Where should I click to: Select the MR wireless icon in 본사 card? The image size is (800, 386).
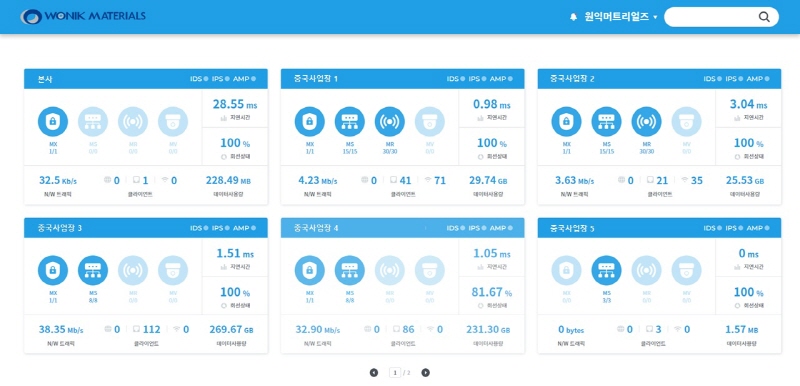click(133, 122)
